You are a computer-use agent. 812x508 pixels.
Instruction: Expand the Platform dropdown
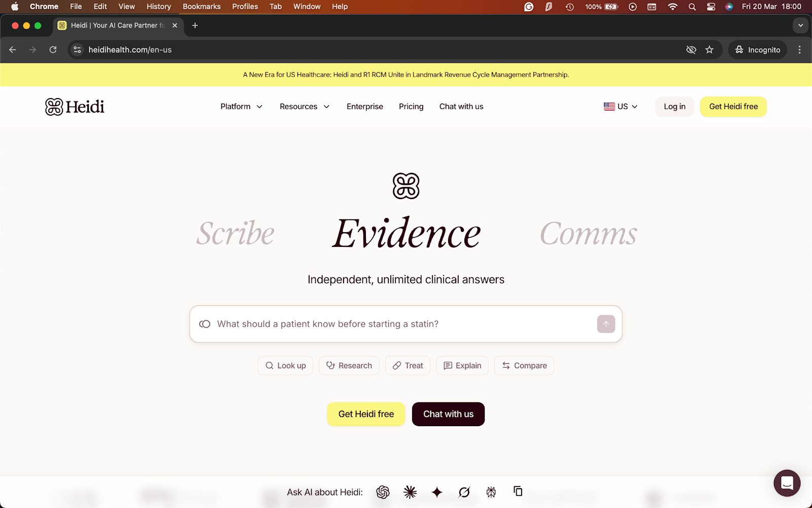[241, 107]
